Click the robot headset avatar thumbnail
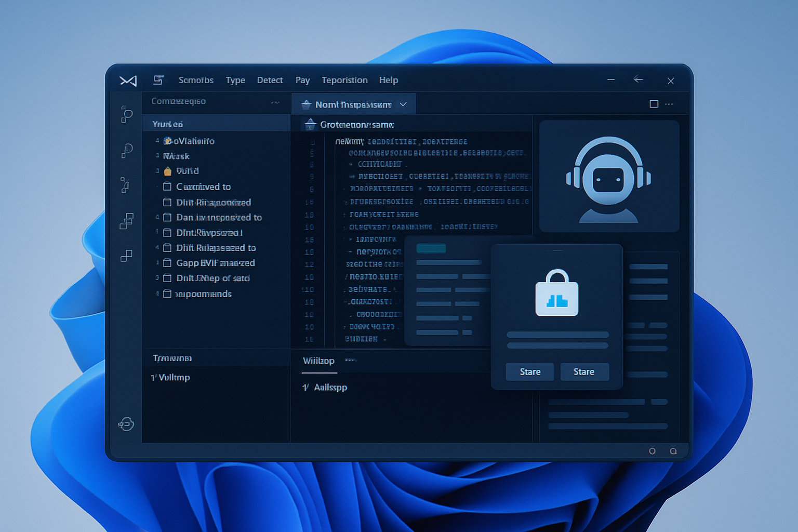The width and height of the screenshot is (798, 532). [x=609, y=176]
